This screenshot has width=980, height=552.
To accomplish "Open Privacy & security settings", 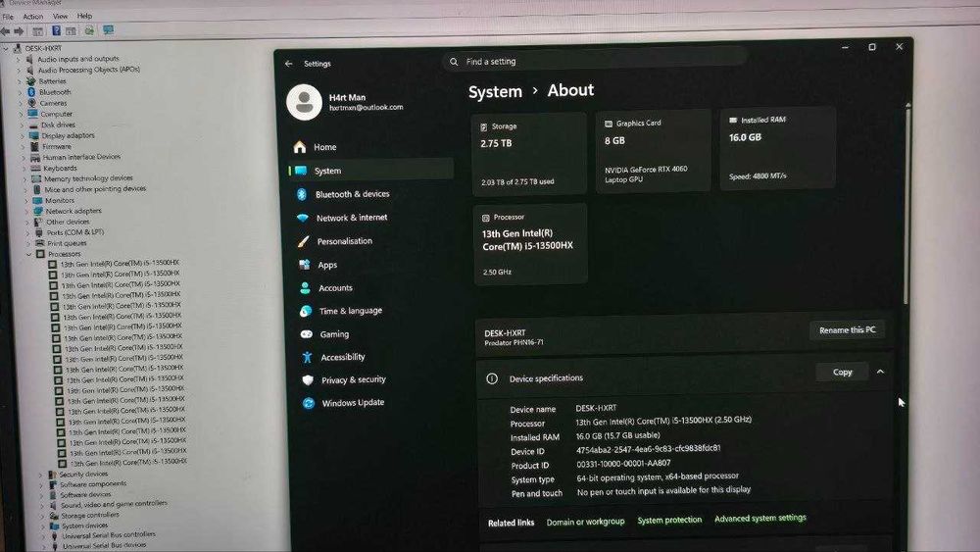I will (x=353, y=379).
